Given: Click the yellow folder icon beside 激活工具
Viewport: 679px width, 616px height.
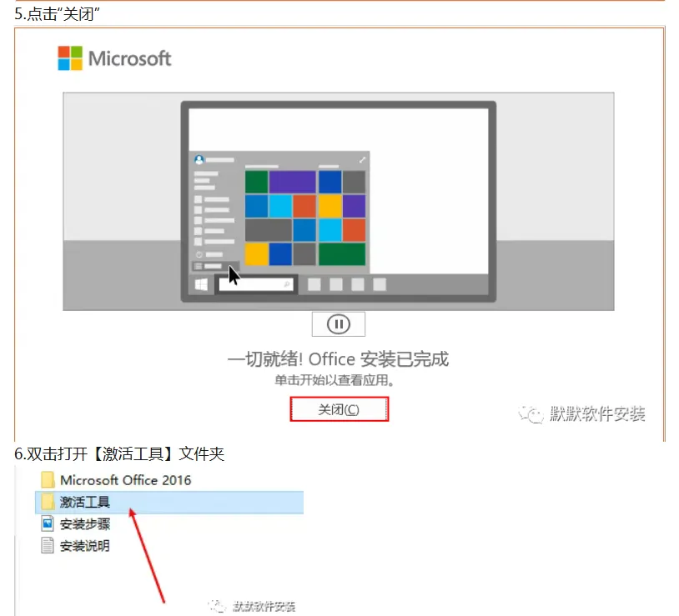Looking at the screenshot, I should point(48,503).
